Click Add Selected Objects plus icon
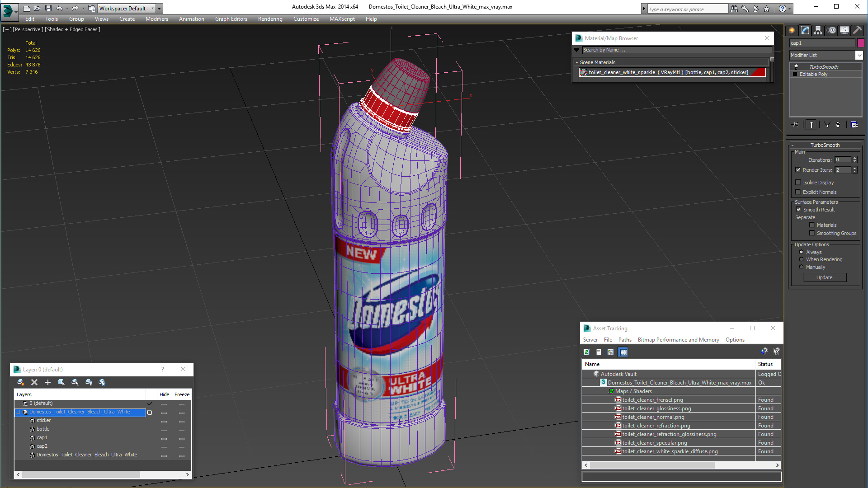Screen dimensions: 868x488 coord(48,382)
